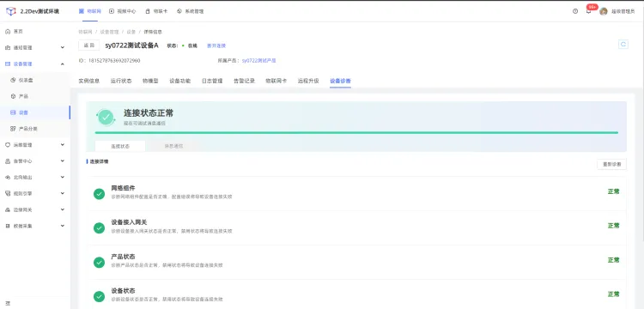644x309 pixels.
Task: Go to 首页 via its home icon
Action: click(8, 31)
